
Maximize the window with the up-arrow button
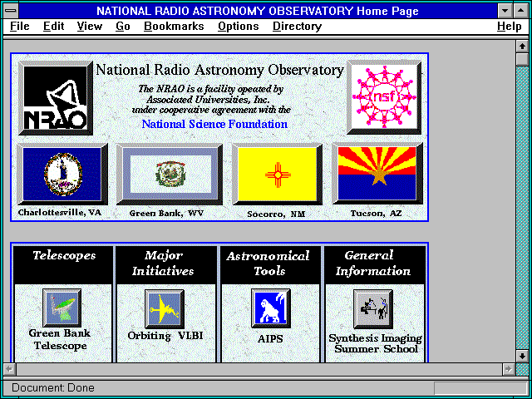click(x=521, y=11)
